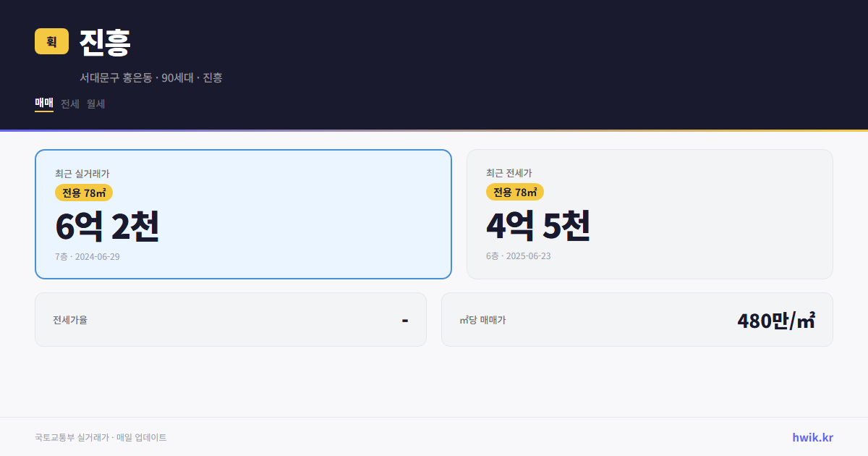
Task: Click the 4억 5천 jeonse price
Action: [539, 226]
